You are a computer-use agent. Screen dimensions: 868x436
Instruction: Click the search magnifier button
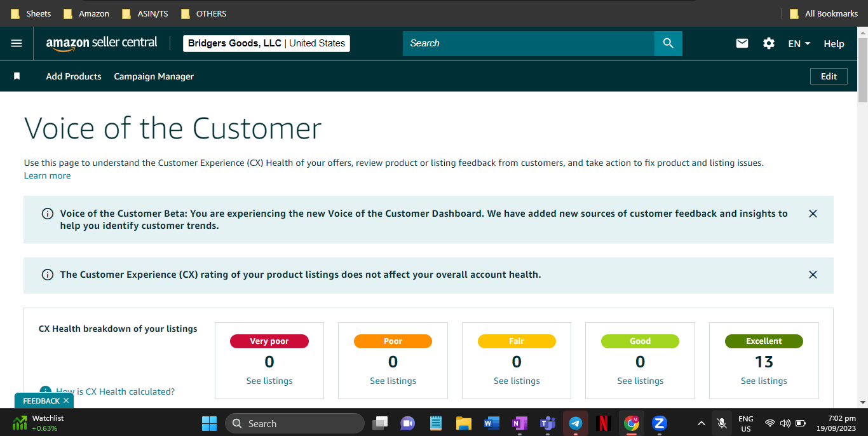coord(668,43)
